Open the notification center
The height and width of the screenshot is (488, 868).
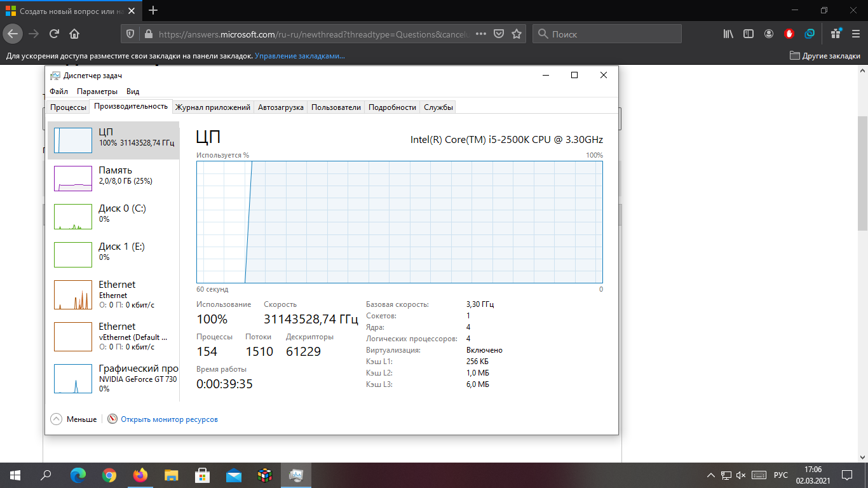click(846, 475)
